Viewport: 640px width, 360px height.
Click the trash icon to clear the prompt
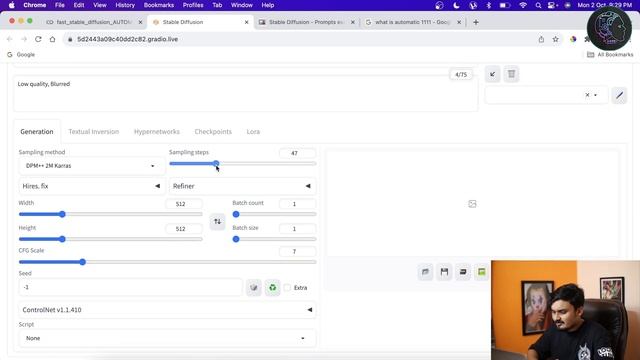tap(511, 74)
